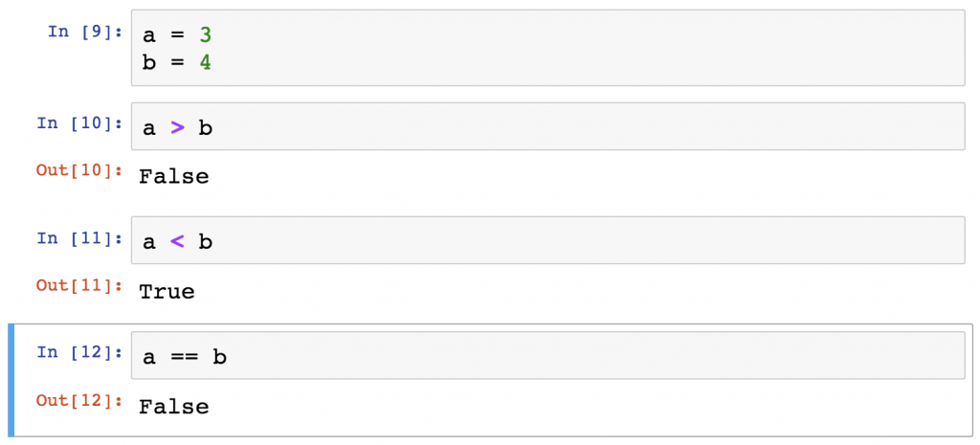Click the a < b code cell
Viewport: 980px width, 445px height.
point(548,240)
